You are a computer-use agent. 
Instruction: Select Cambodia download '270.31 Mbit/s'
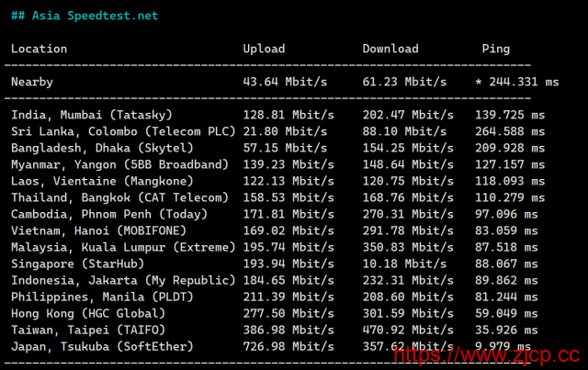click(x=408, y=214)
